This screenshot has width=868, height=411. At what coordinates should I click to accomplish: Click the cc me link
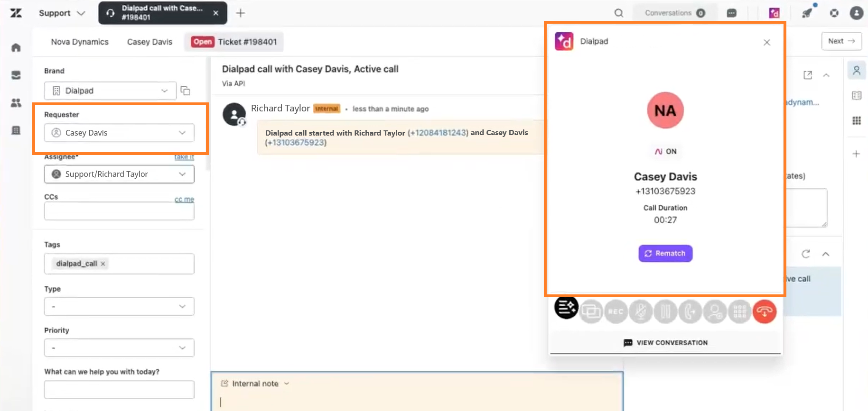tap(184, 200)
